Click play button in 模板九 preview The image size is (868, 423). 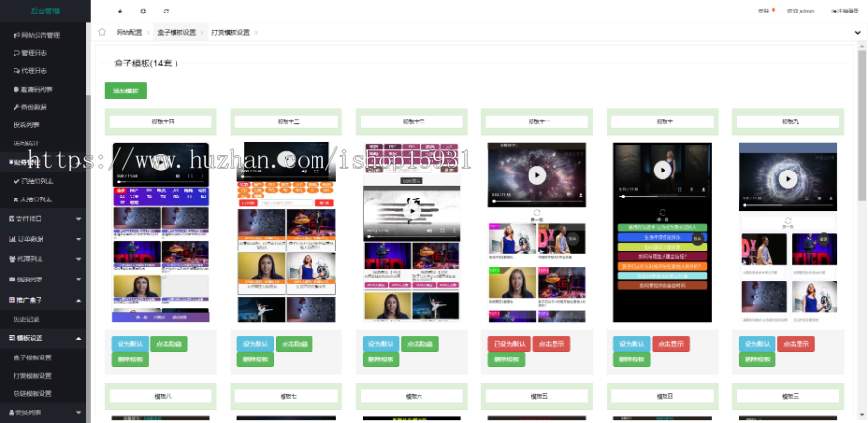click(788, 178)
